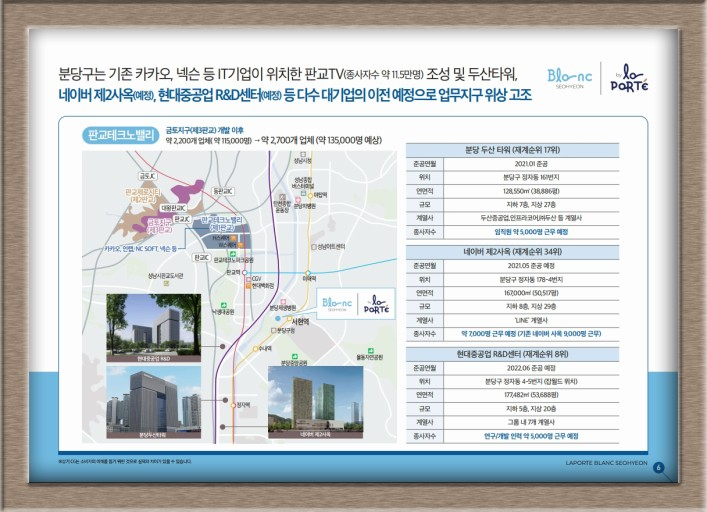Click the 성남아트센터 map icon

(314, 247)
